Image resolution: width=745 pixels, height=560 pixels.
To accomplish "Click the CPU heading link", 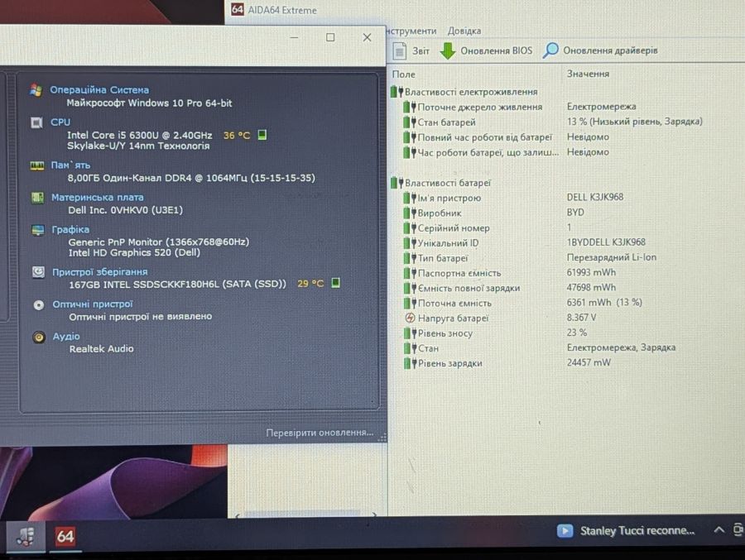I will pos(60,122).
